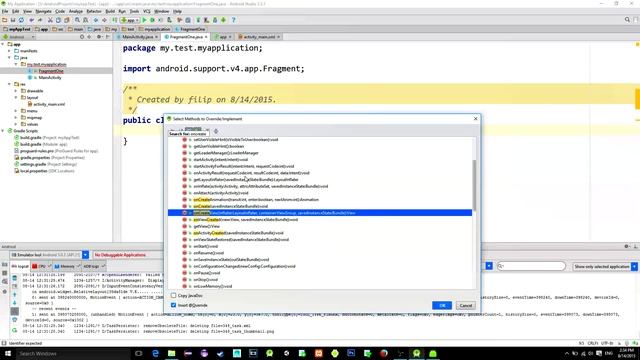Collapse the app module tree node

click(x=3, y=44)
